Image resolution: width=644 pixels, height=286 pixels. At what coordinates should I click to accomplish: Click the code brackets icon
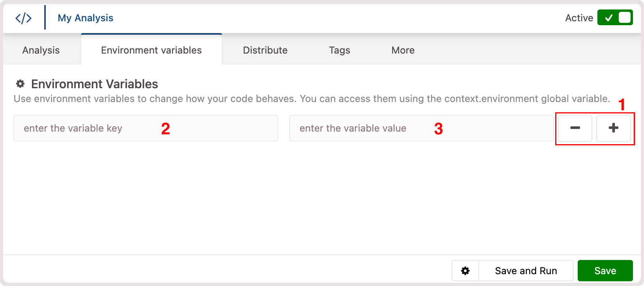click(x=23, y=18)
